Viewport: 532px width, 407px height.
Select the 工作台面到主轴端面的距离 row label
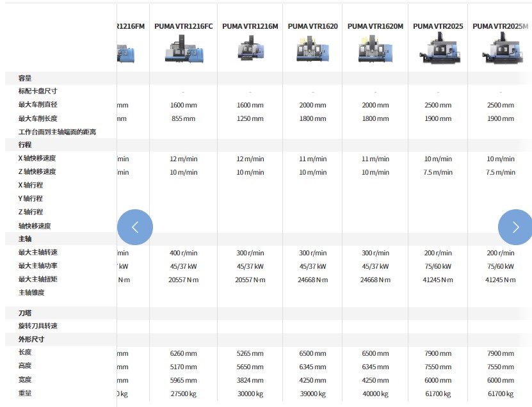57,132
